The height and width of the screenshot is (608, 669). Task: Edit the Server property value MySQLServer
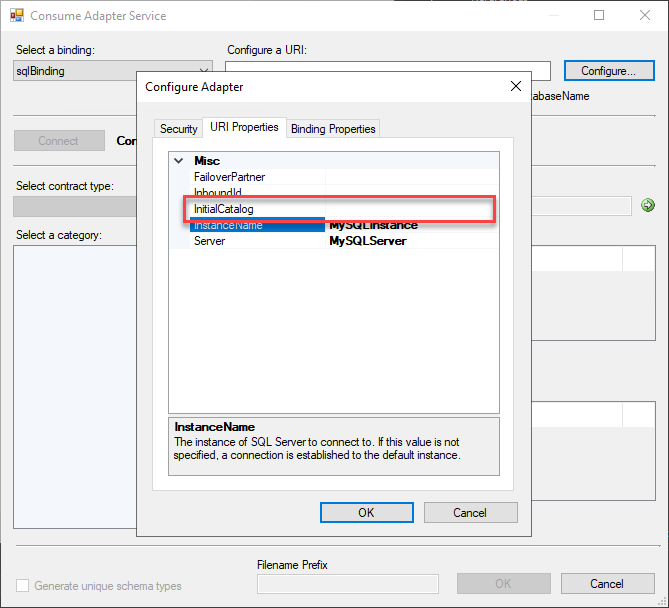click(x=410, y=241)
